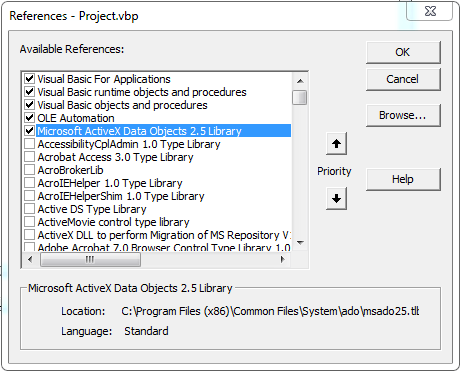Select Acrobat Access 3.0 Type Library entry
461x372 pixels.
pyautogui.click(x=115, y=157)
